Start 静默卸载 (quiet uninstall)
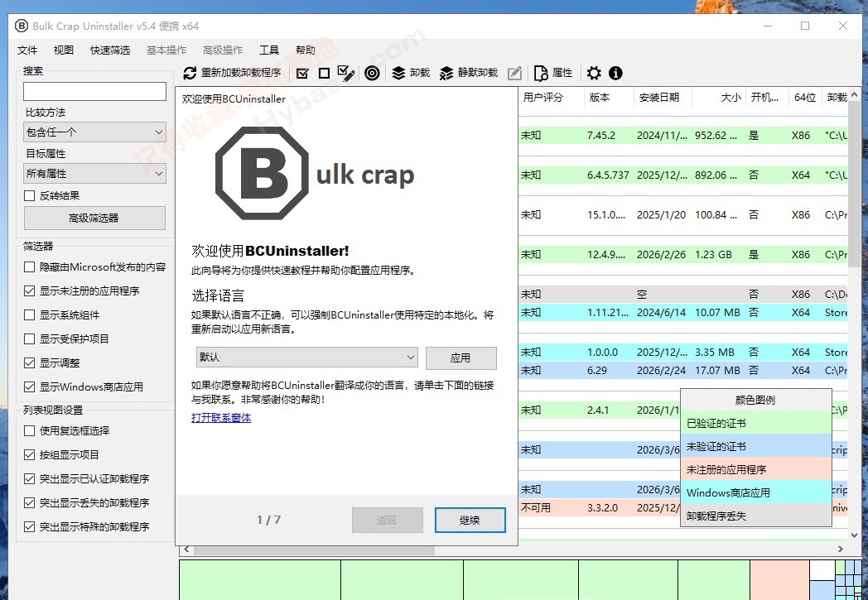This screenshot has height=600, width=868. click(464, 73)
